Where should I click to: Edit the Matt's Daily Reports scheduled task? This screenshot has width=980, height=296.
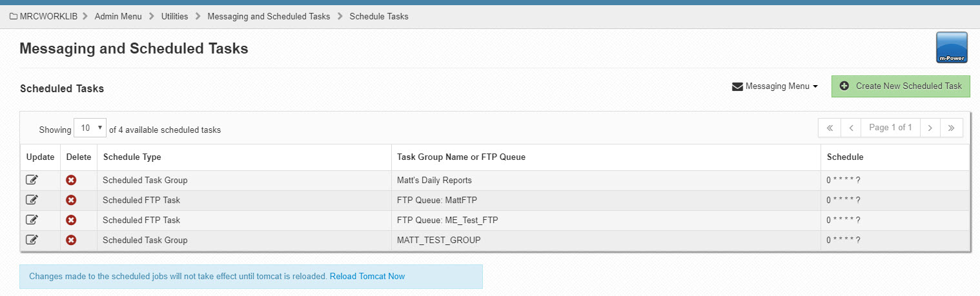pyautogui.click(x=32, y=180)
